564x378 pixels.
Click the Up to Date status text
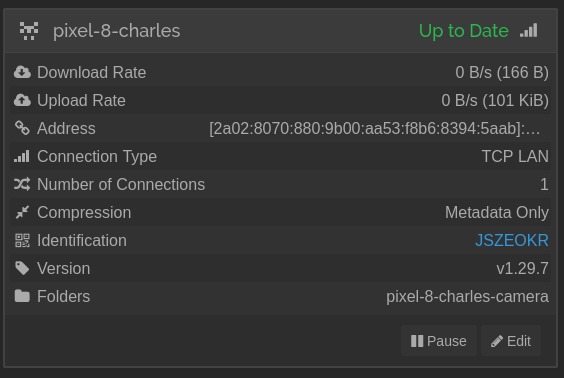464,31
